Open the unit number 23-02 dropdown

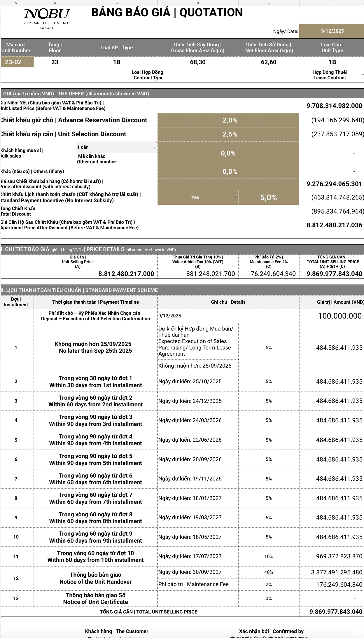click(x=31, y=62)
